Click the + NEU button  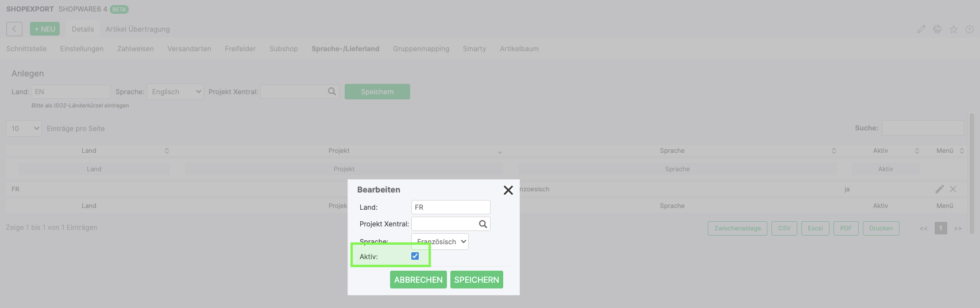(45, 29)
